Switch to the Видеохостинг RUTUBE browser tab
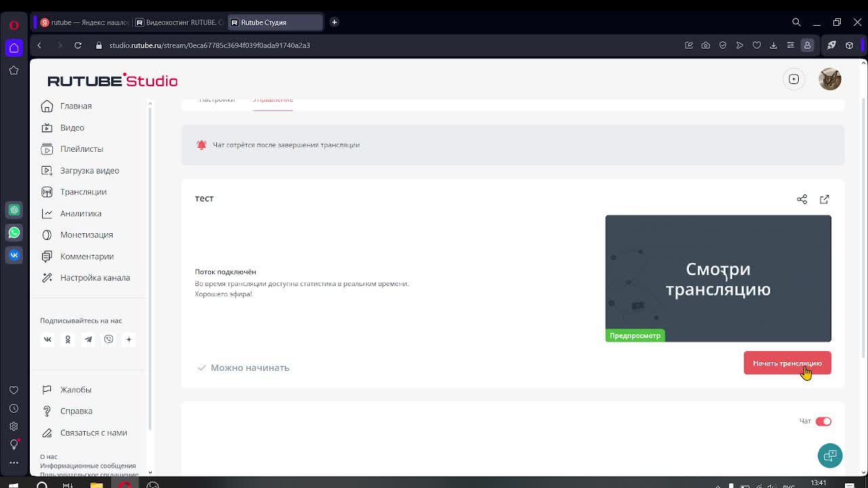868x488 pixels. [x=179, y=22]
